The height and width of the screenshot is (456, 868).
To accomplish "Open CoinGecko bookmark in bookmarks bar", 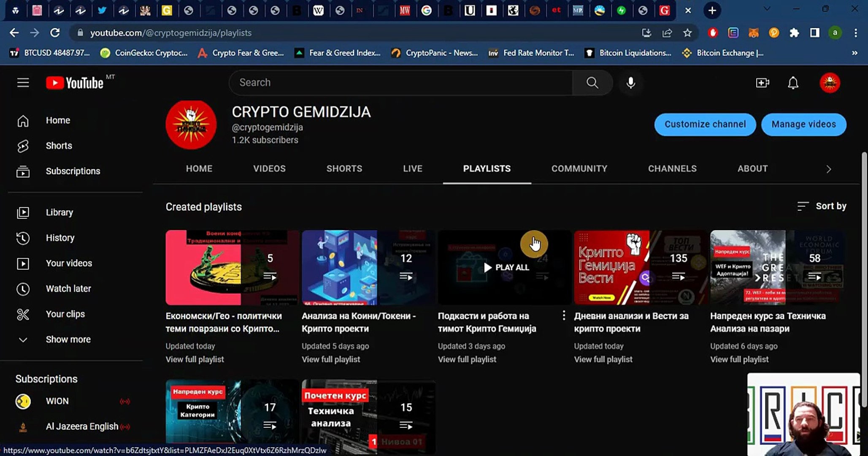I will point(144,53).
